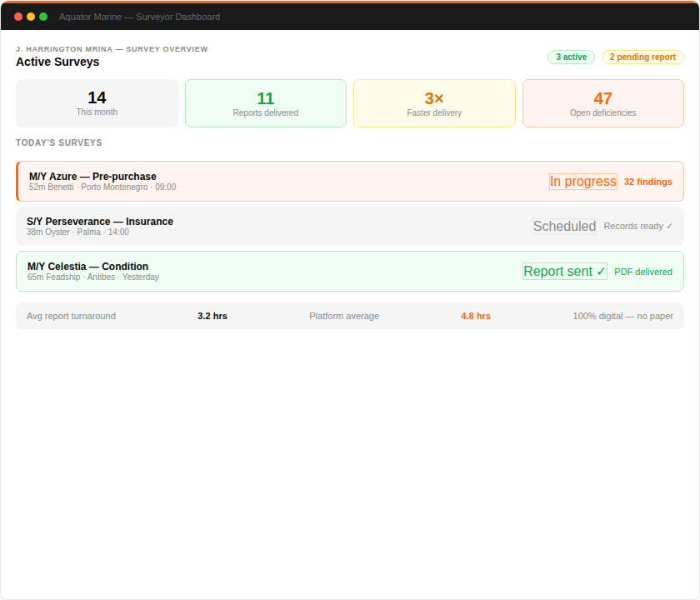Select the '3× Faster delivery' card
Screen dimensions: 700x600
[434, 103]
